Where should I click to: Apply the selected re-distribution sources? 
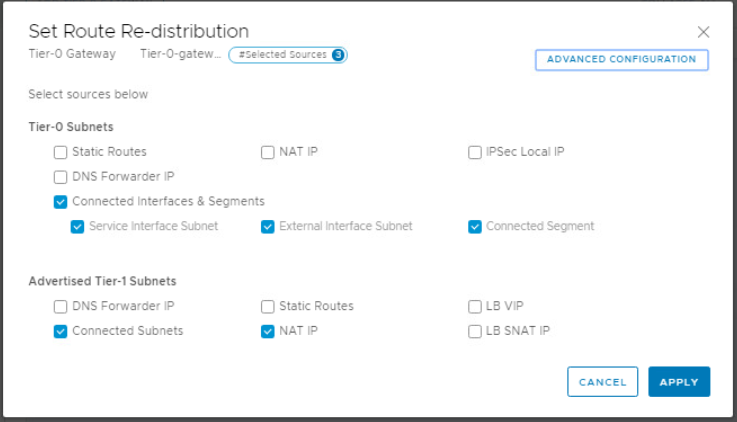click(x=679, y=382)
